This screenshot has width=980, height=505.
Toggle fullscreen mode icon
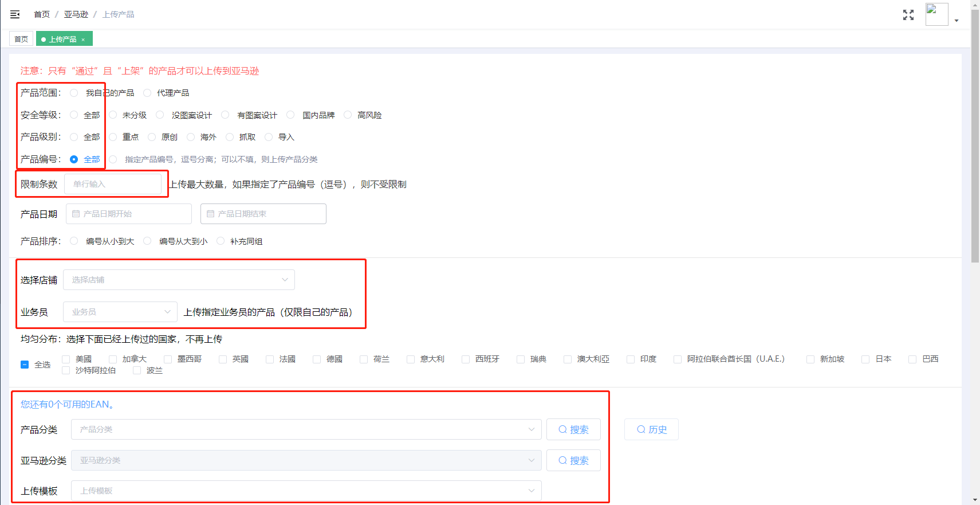coord(908,15)
